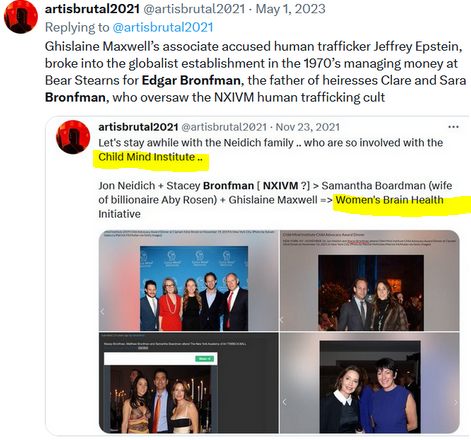Open the blue-backdrop group photo thumbnail
This screenshot has height=440, width=471.
coord(189,280)
